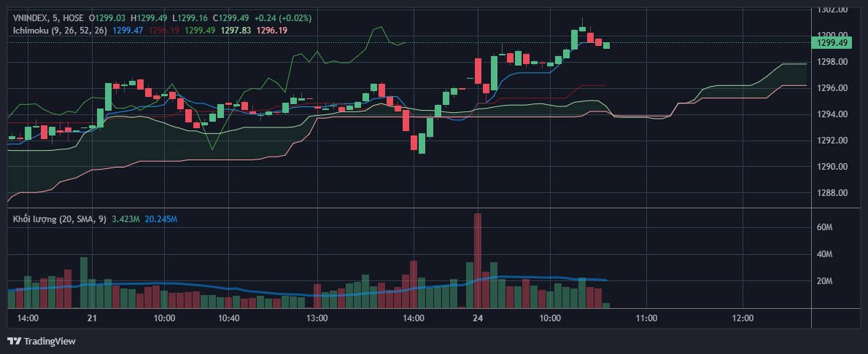Click the blue volume SMA value 20.245M
The image size is (868, 354).
point(161,219)
